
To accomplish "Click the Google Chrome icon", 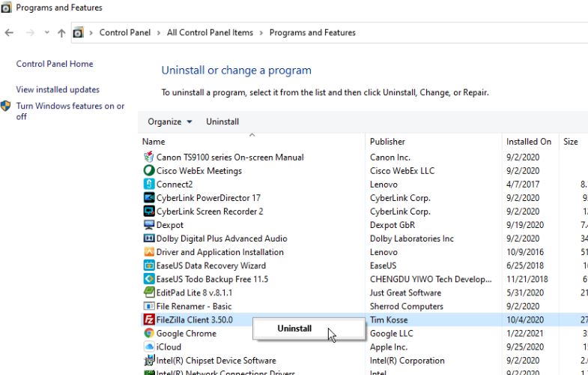I will [149, 333].
